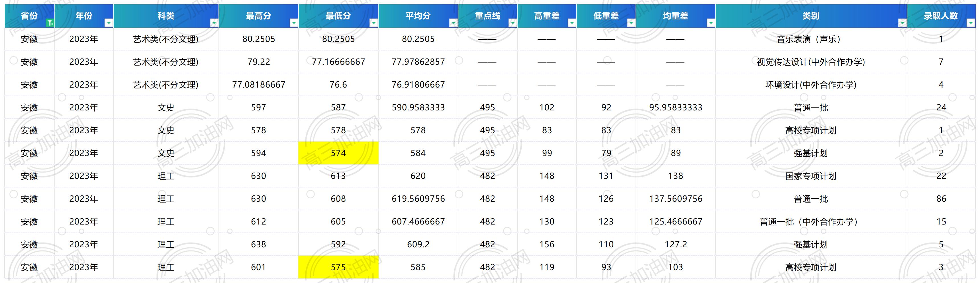Select the 高重差 header cell
The width and height of the screenshot is (980, 283).
(547, 16)
